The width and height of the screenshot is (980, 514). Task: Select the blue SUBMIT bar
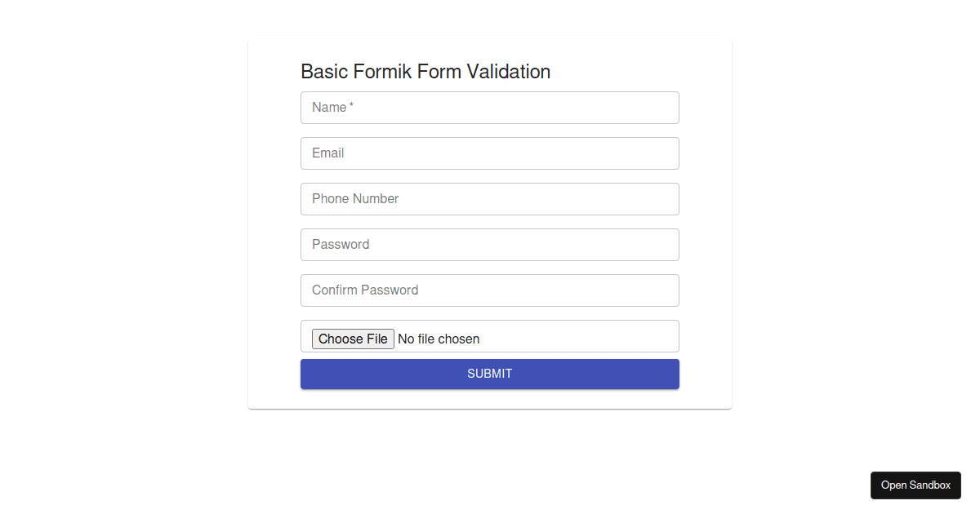click(490, 374)
